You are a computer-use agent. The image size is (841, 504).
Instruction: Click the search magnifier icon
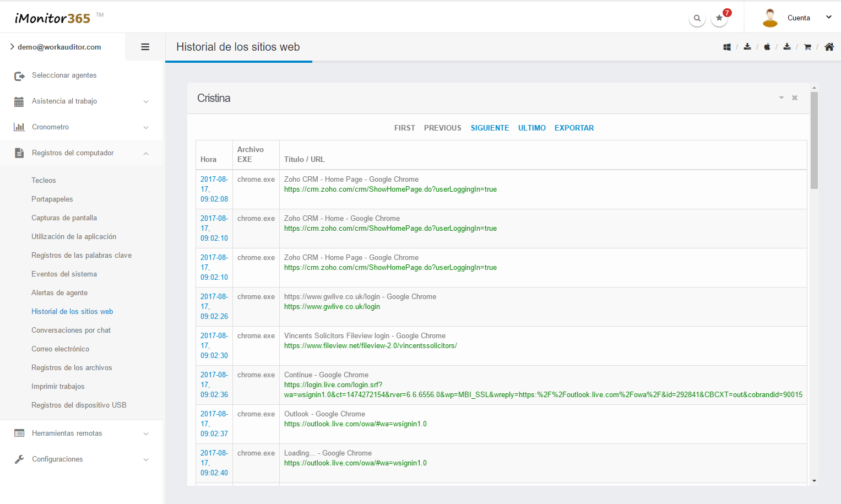(697, 18)
